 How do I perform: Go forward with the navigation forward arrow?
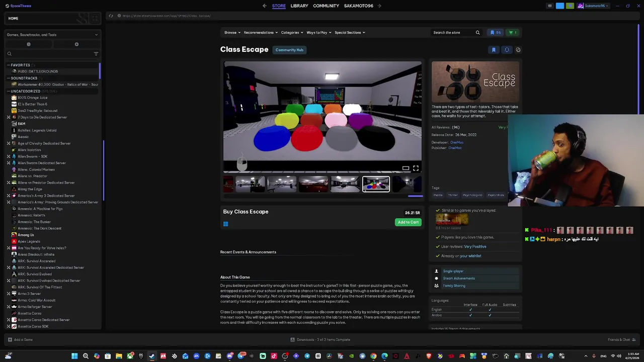click(x=379, y=6)
